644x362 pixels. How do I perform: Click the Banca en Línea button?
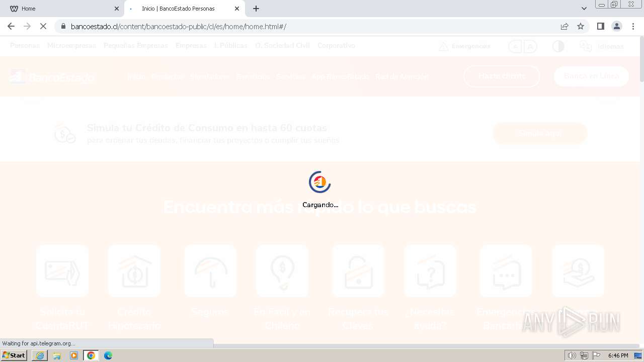pos(591,76)
